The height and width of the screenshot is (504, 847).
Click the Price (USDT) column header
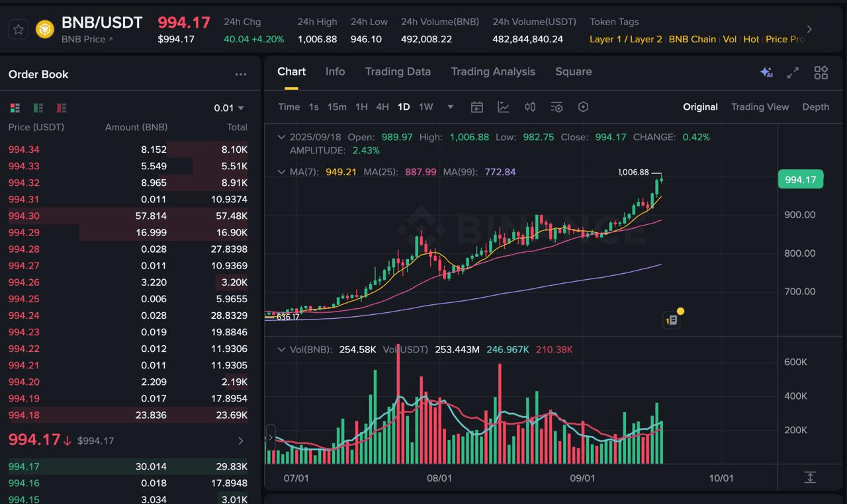click(36, 127)
